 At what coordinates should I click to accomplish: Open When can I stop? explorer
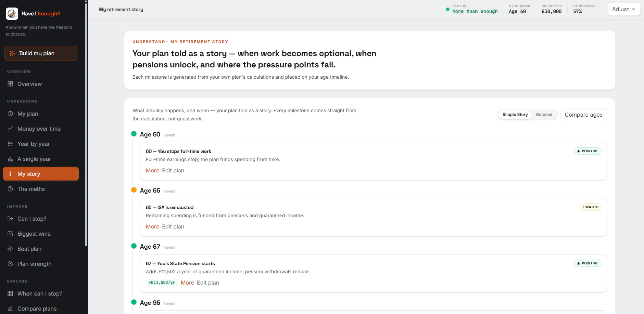pos(41,293)
